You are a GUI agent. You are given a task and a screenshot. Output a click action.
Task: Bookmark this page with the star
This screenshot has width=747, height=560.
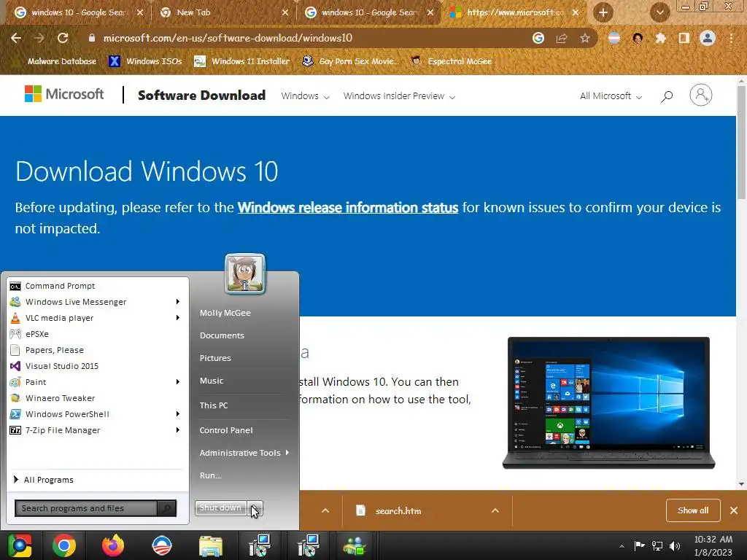(585, 38)
